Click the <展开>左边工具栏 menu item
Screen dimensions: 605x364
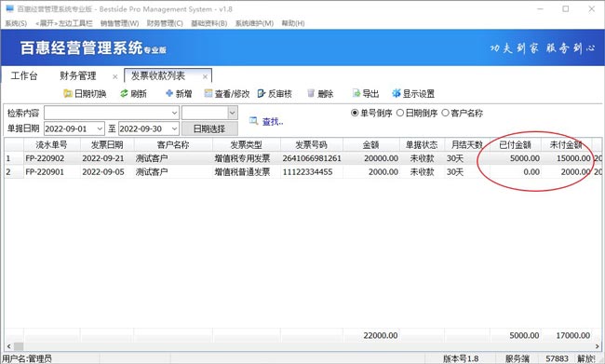(64, 23)
